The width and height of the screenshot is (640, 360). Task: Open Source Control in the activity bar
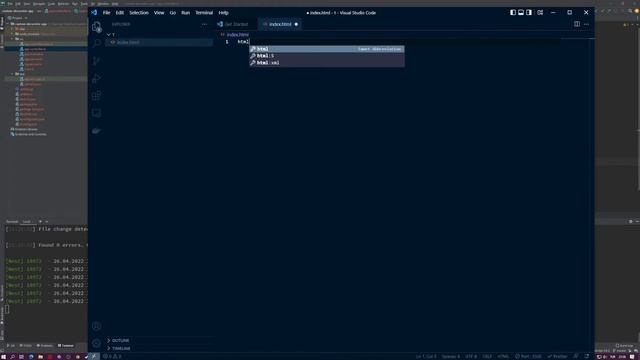pyautogui.click(x=96, y=61)
